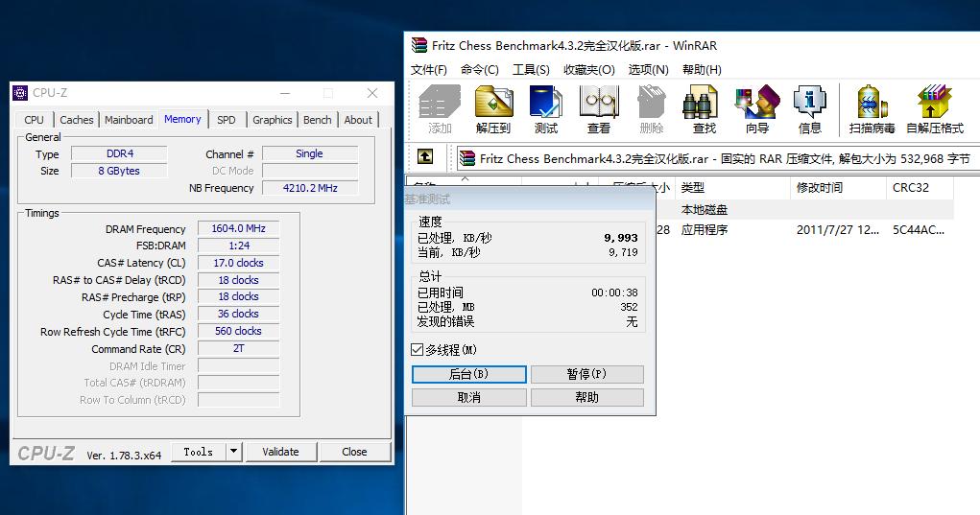Open the Info (信息) icon
The height and width of the screenshot is (515, 980).
tap(809, 102)
